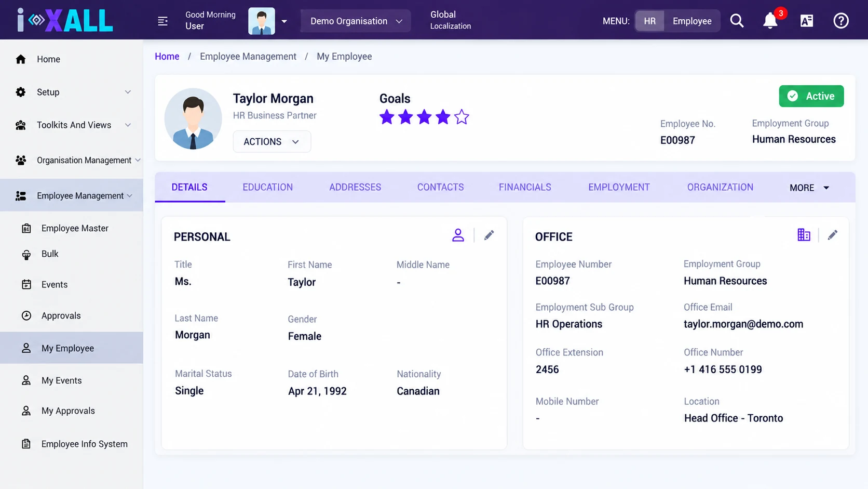This screenshot has width=868, height=489.
Task: Click the Approvals clock icon
Action: coord(26,315)
